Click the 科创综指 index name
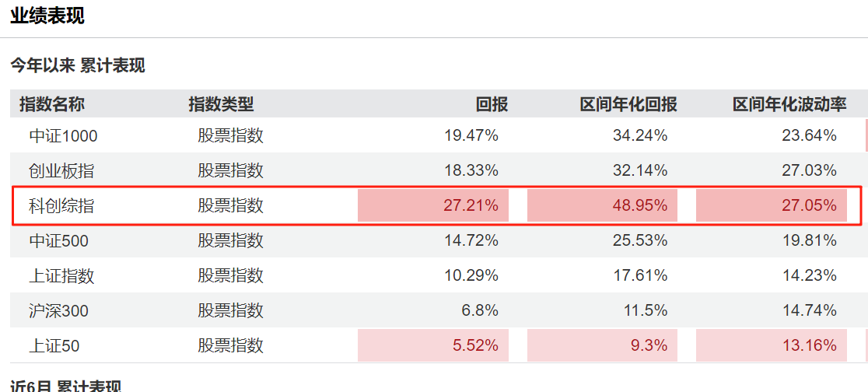The width and height of the screenshot is (868, 392). click(61, 206)
